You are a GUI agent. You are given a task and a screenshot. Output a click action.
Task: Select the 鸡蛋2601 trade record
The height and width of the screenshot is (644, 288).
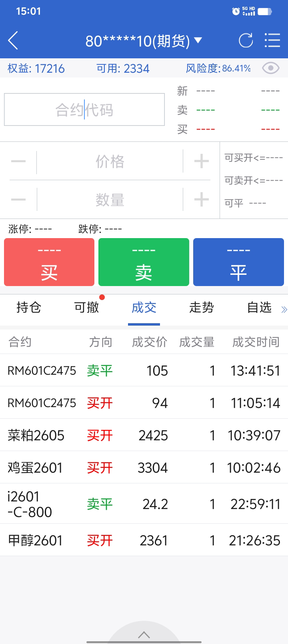(x=144, y=467)
